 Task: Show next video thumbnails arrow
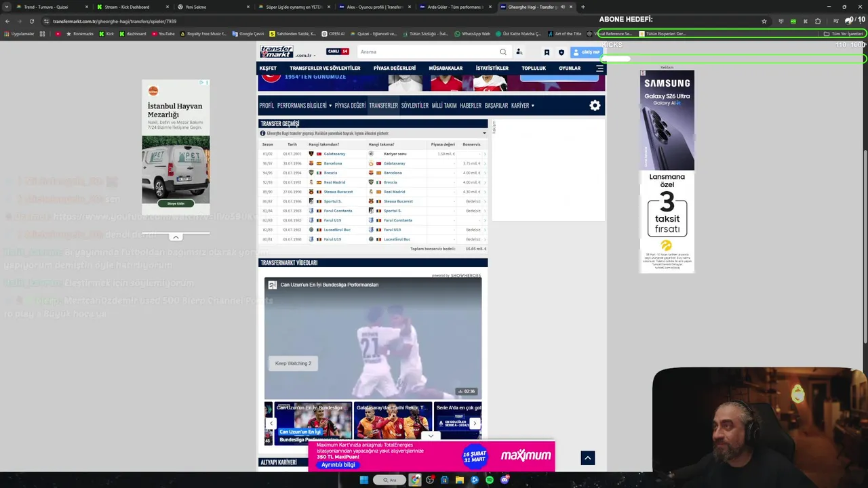click(475, 424)
